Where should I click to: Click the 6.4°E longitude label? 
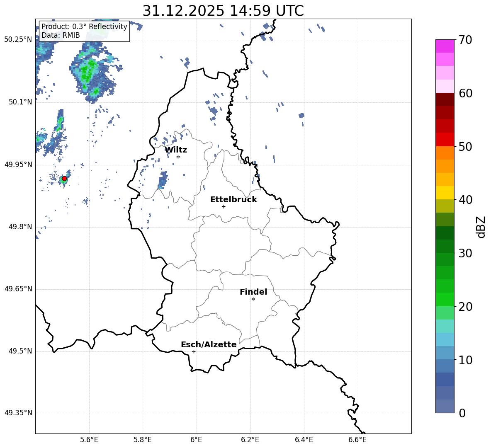pos(304,440)
